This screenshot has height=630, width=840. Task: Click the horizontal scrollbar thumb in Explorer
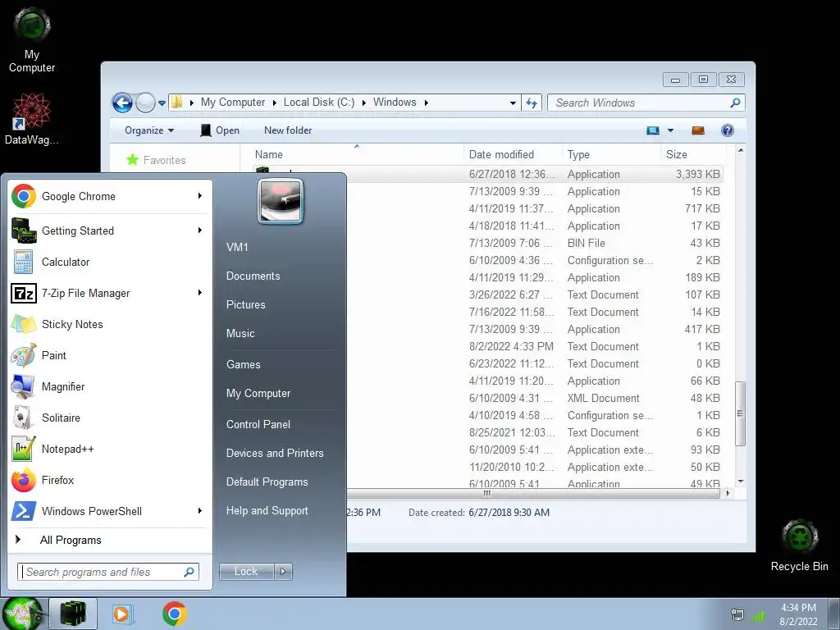(x=486, y=493)
